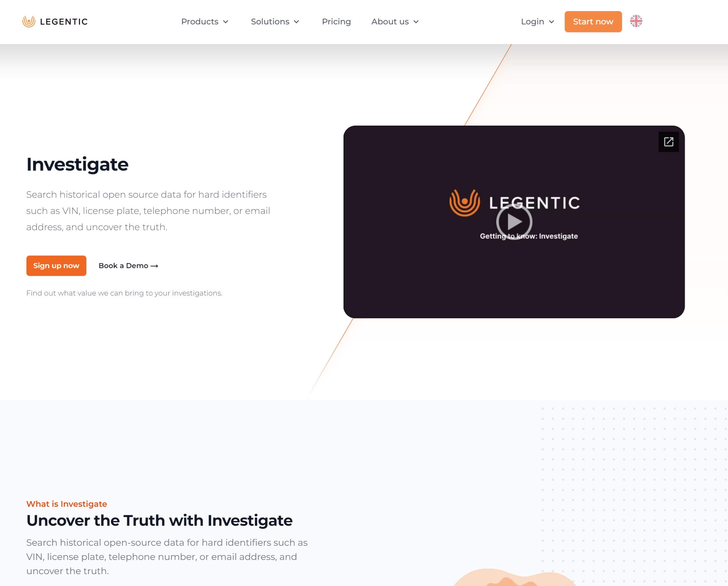Click the Sign up now button
The width and height of the screenshot is (728, 586).
point(56,265)
